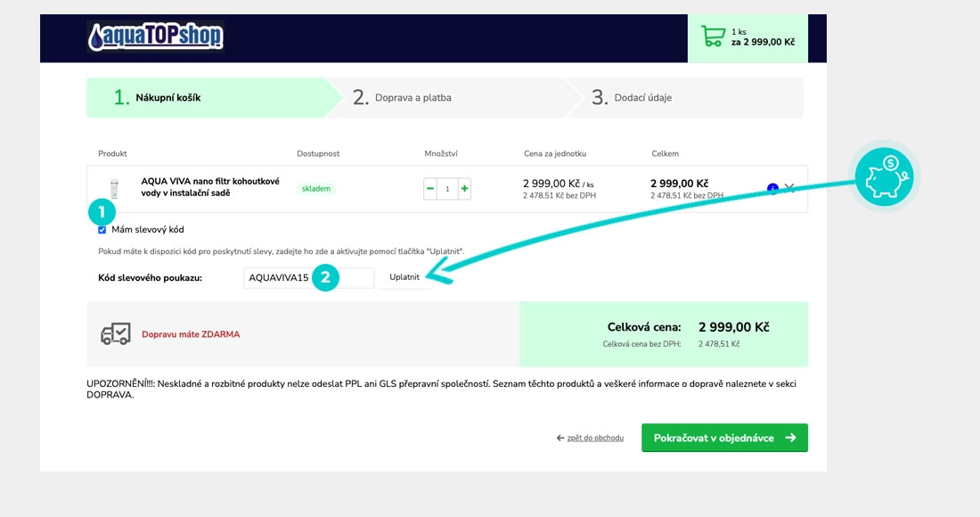980x517 pixels.
Task: Open the AQUA VIVA nano filtr product name
Action: pos(210,187)
